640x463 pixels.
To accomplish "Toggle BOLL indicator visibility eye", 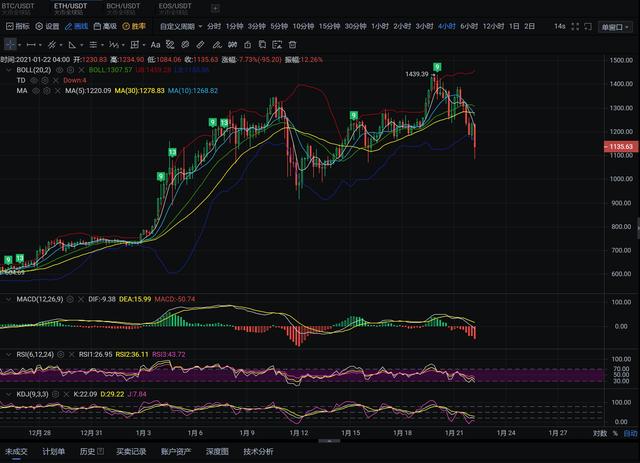I will (x=59, y=70).
